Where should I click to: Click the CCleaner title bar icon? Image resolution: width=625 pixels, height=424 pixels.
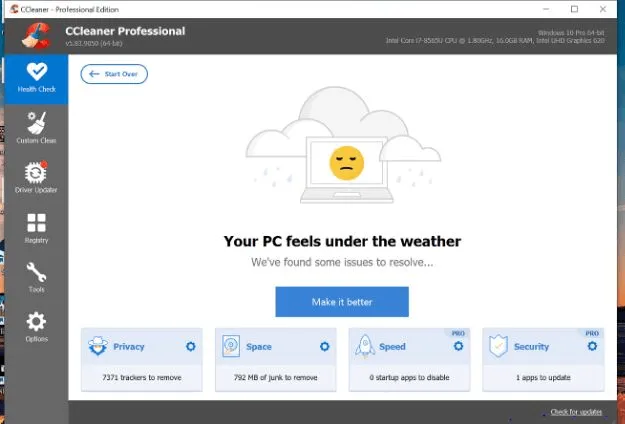[x=14, y=9]
